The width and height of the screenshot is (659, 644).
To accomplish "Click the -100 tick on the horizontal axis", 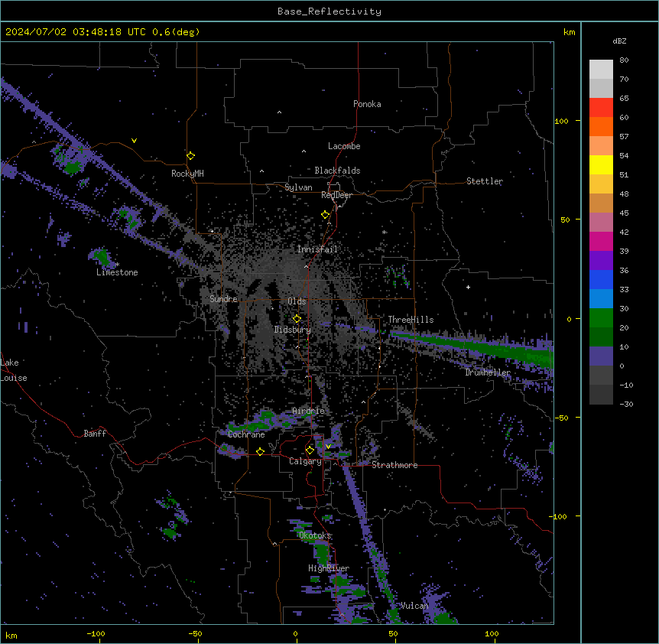I will 96,633.
